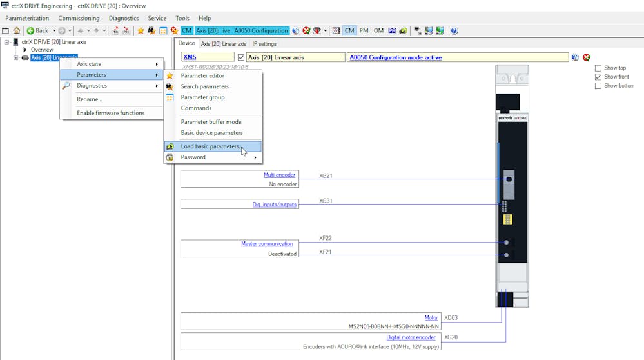
Task: Collapse the ctrlX DRIVE [20] tree root
Action: click(x=6, y=42)
